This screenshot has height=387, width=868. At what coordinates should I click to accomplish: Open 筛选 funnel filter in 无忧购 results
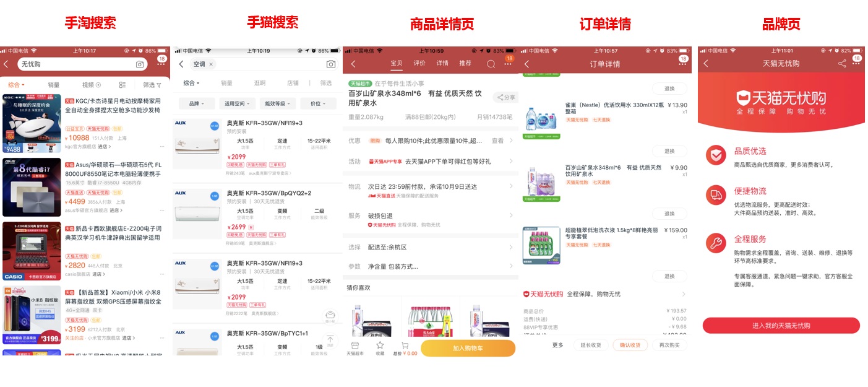(152, 85)
